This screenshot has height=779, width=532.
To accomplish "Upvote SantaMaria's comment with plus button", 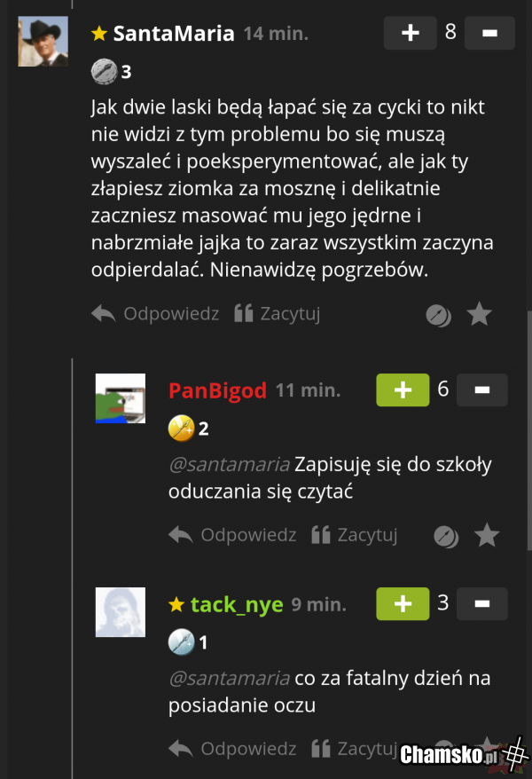I will 410,33.
